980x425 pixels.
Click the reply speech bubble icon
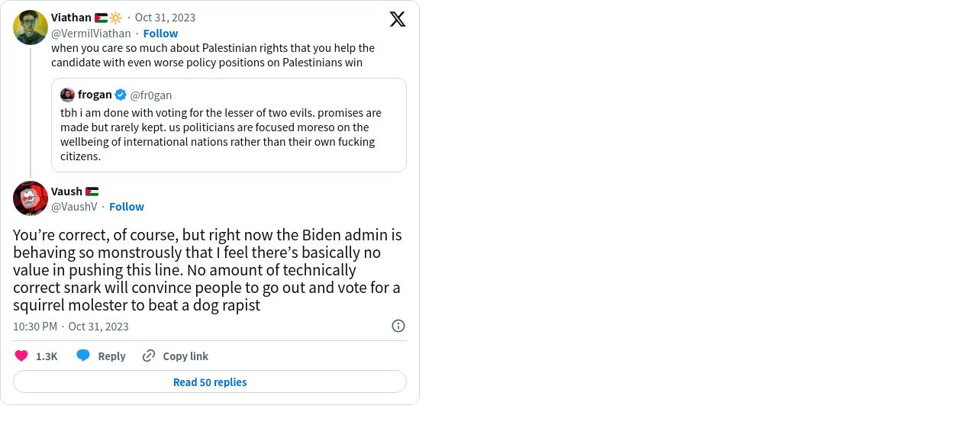click(83, 356)
